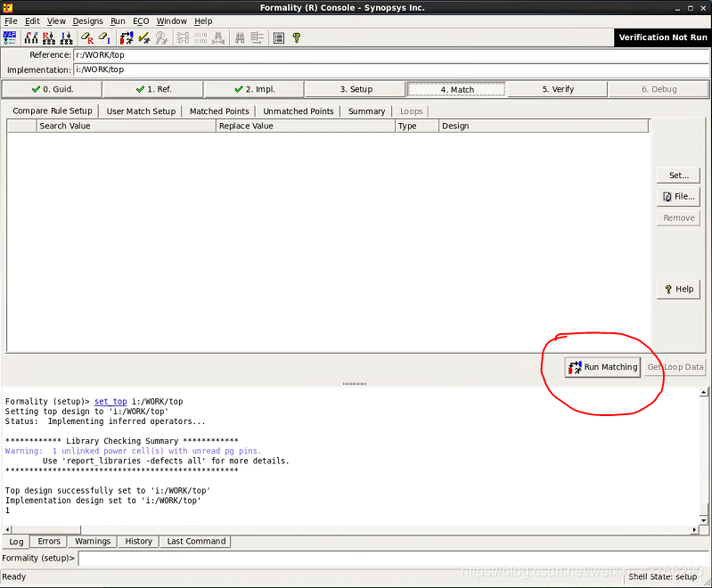The width and height of the screenshot is (712, 588).
Task: Show the Errors tab
Action: [49, 542]
